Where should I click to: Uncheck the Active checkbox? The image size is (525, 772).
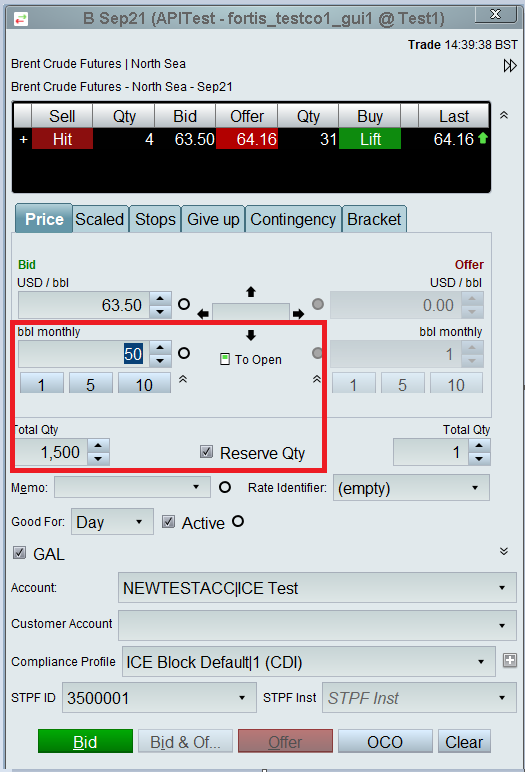click(x=168, y=522)
